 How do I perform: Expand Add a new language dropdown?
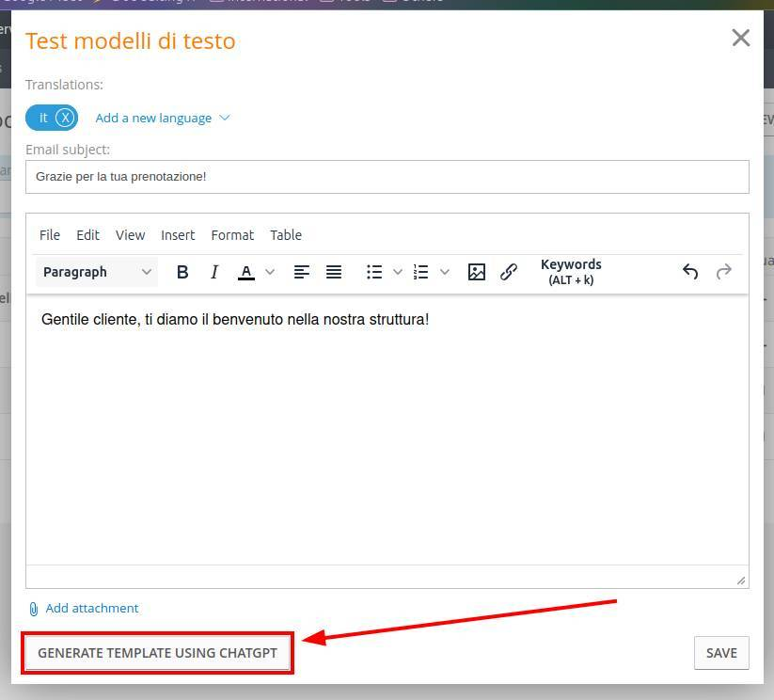[x=163, y=118]
